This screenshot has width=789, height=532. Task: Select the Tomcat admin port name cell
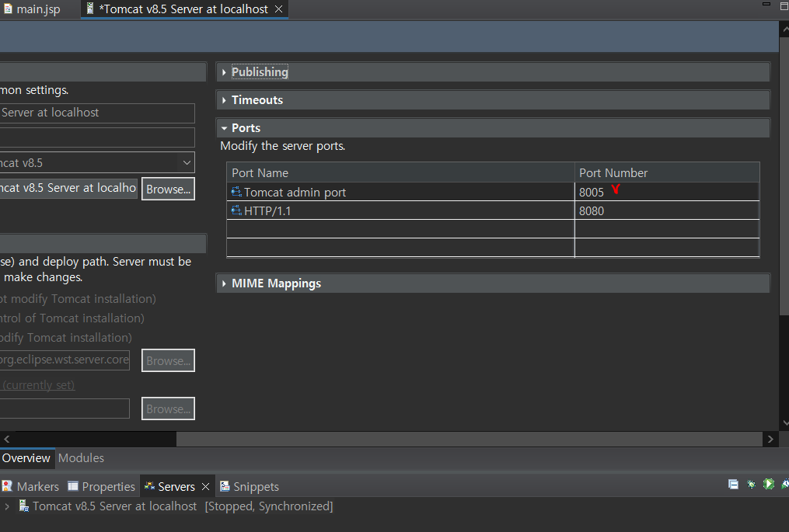pos(400,192)
